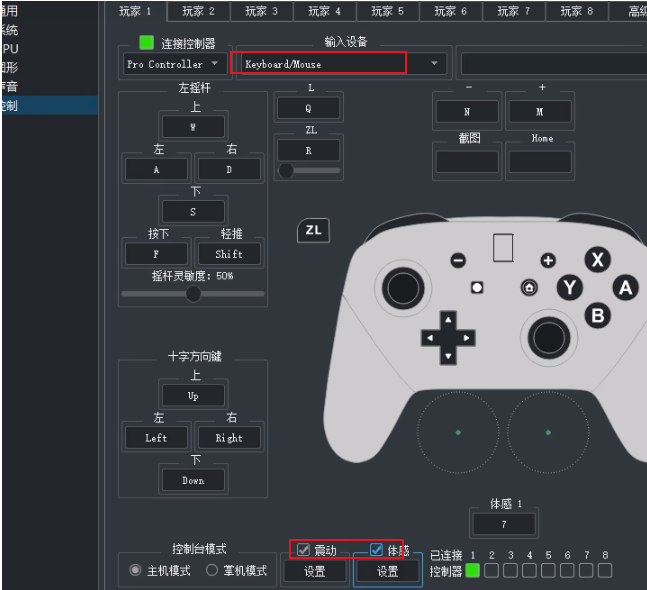
Task: Switch to the 玩家 5 tab
Action: click(387, 11)
